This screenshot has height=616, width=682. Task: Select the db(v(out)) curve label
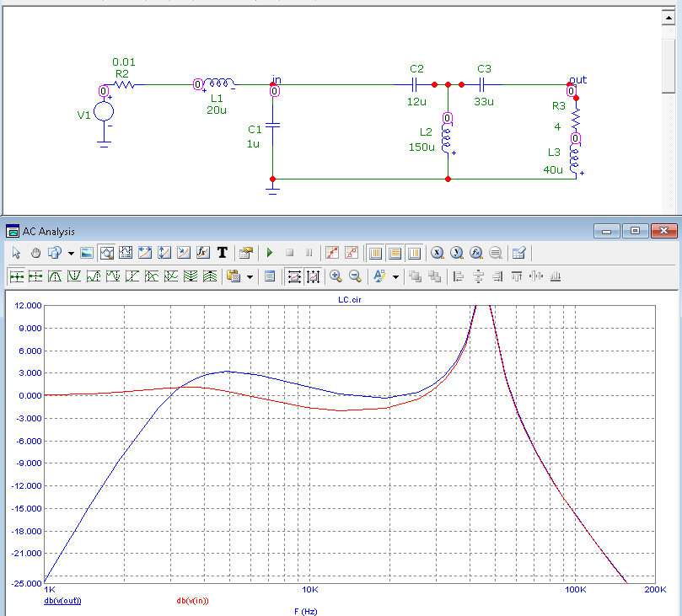click(x=62, y=601)
